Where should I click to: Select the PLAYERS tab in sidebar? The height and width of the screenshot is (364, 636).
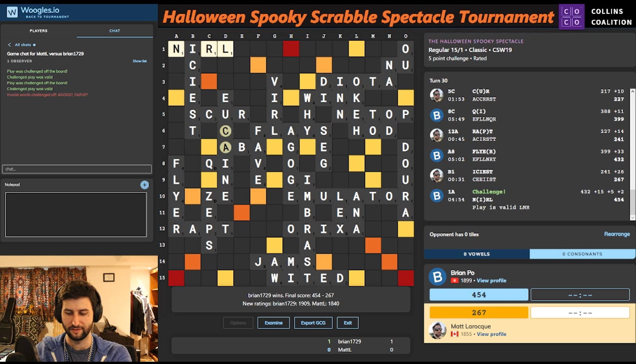38,30
